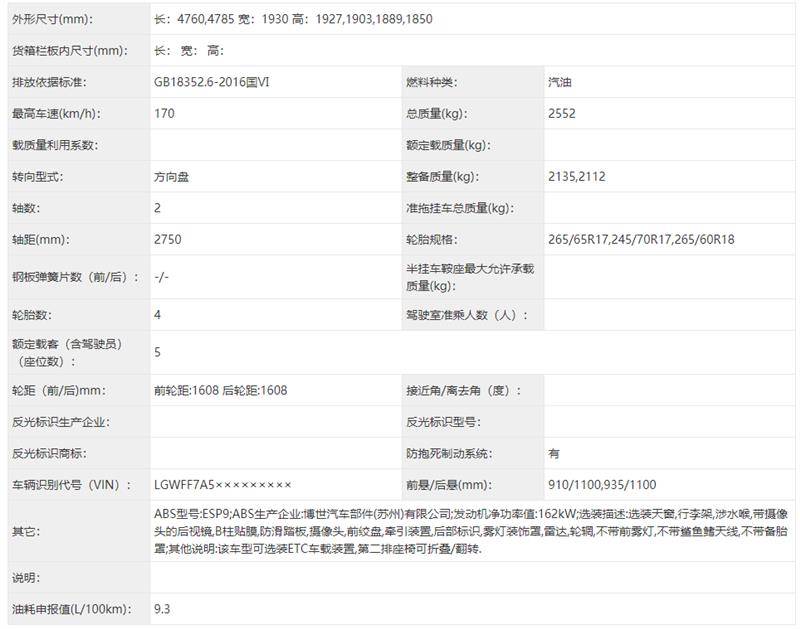Click the 轴距(mm) label
Viewport: 800px width, 629px height.
[x=41, y=240]
